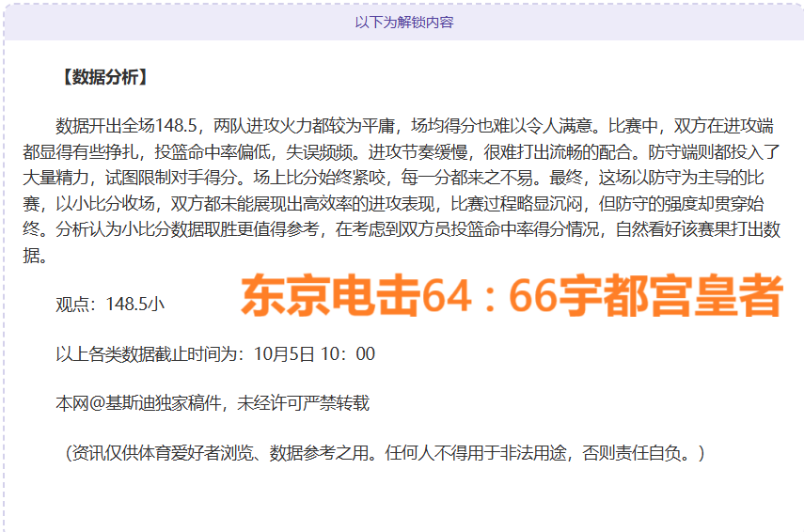
Task: Click the cutoff time '10：00'
Action: click(350, 354)
